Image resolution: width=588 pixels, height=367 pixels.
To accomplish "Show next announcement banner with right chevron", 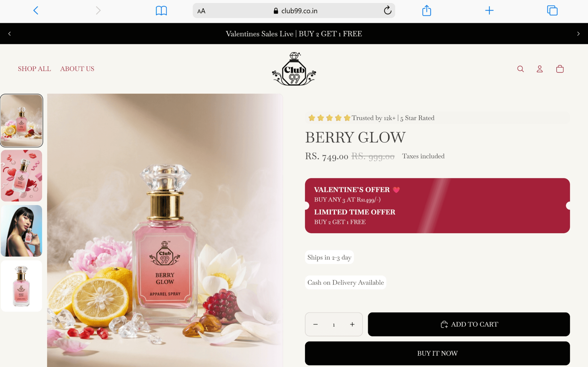I will click(x=578, y=34).
